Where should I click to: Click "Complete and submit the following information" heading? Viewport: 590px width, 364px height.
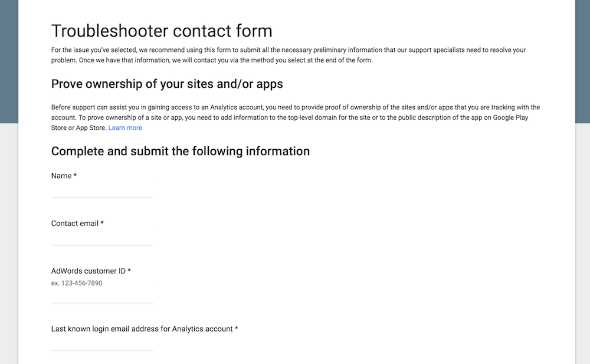tap(180, 151)
